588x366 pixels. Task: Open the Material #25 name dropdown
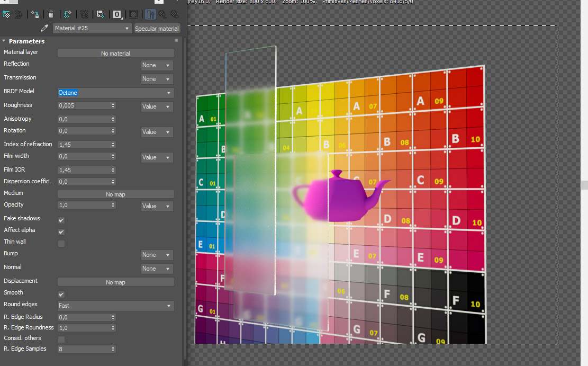pyautogui.click(x=92, y=28)
